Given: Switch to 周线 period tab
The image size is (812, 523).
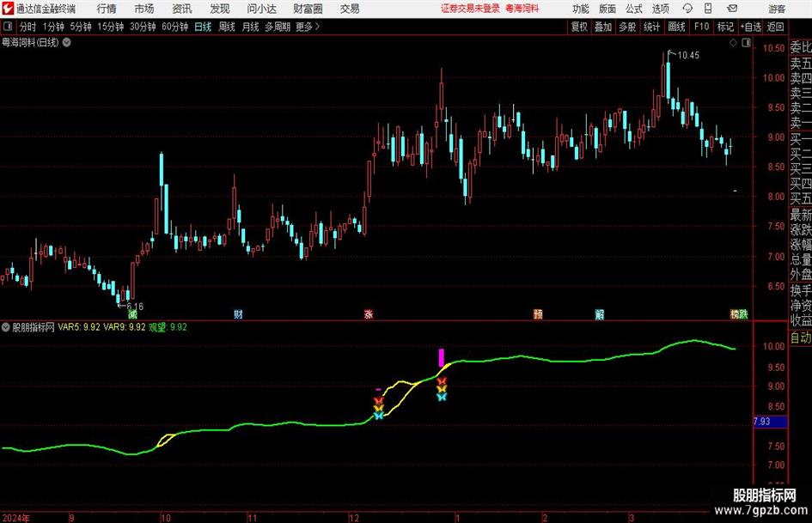Looking at the screenshot, I should coord(227,27).
